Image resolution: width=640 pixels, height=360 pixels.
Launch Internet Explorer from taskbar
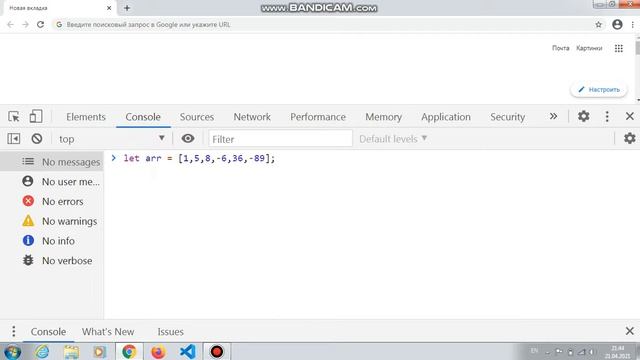(x=42, y=352)
